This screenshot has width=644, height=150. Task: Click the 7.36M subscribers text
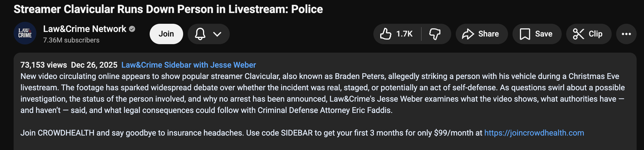coord(71,40)
